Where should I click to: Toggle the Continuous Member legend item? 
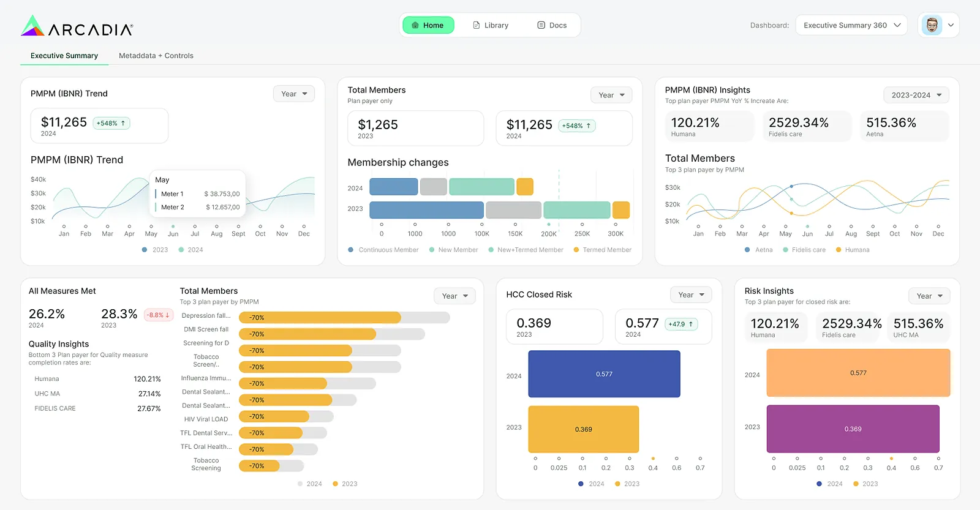click(383, 250)
